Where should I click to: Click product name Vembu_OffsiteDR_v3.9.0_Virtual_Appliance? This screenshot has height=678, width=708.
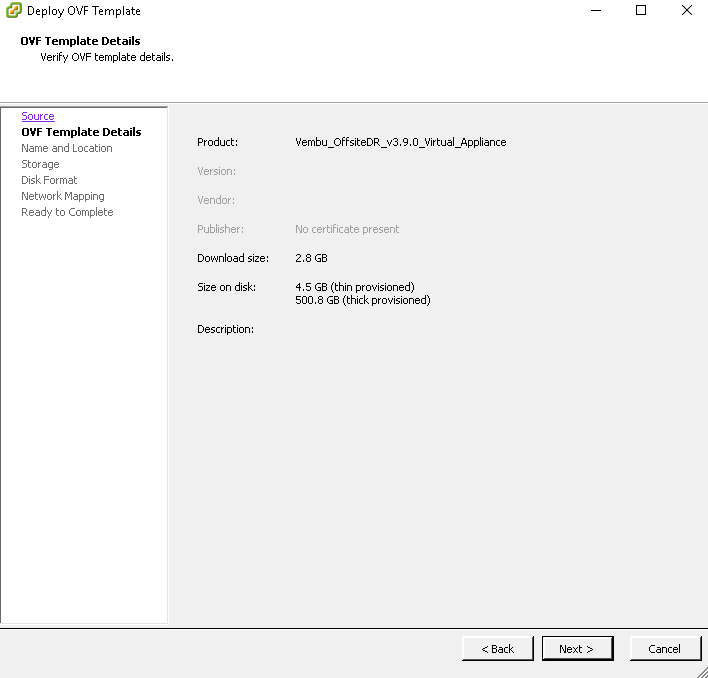pos(401,142)
